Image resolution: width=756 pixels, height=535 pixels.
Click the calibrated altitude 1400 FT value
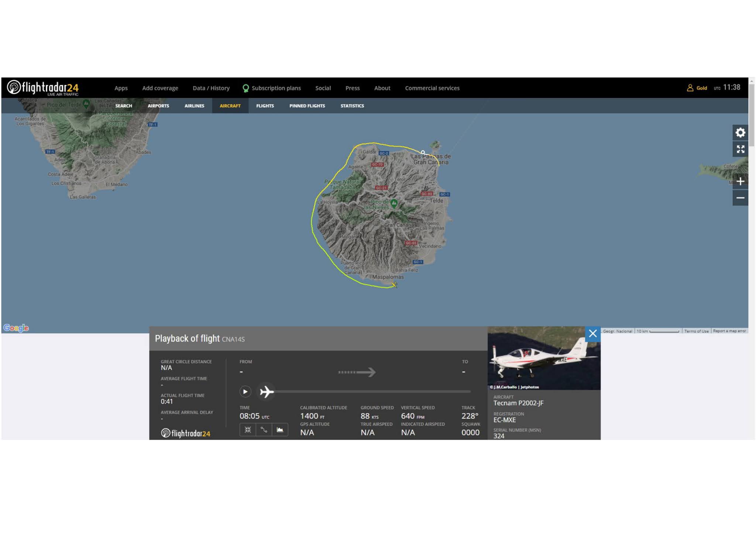coord(312,416)
